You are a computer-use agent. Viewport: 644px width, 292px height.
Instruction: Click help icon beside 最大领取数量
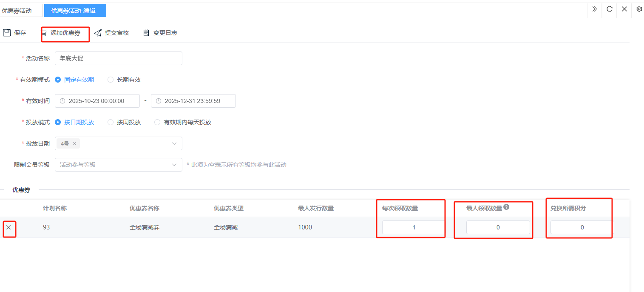click(x=506, y=207)
